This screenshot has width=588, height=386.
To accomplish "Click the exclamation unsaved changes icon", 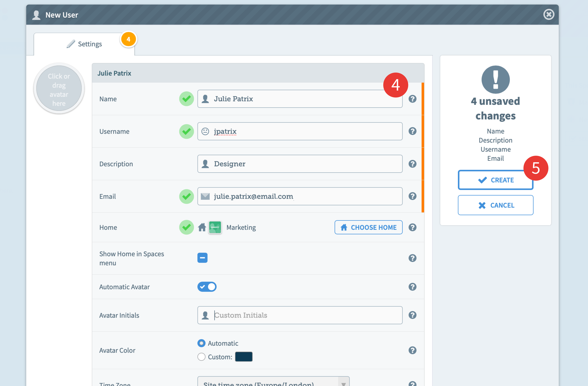I will (495, 79).
